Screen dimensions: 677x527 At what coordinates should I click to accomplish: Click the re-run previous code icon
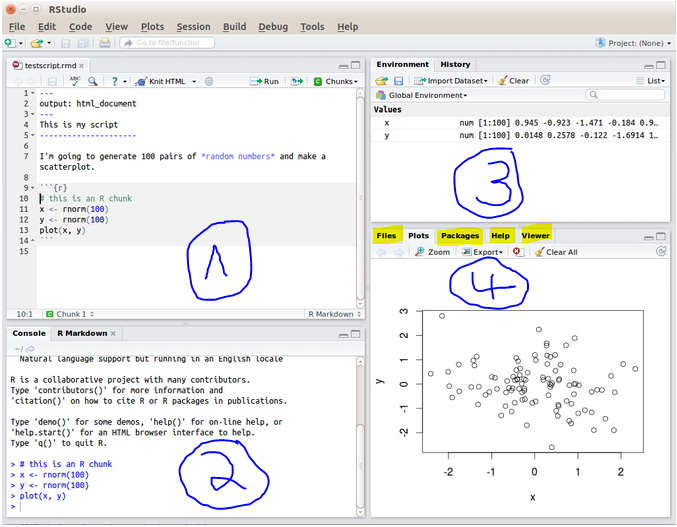295,81
